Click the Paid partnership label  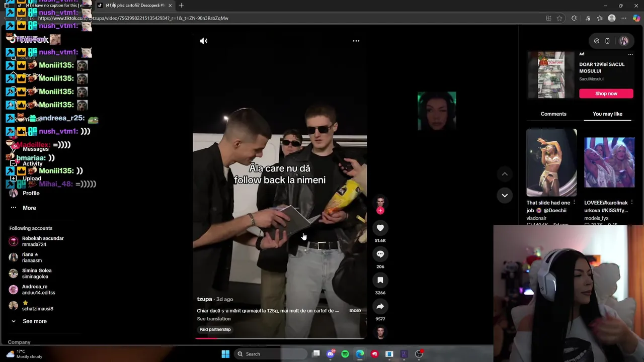(x=215, y=329)
